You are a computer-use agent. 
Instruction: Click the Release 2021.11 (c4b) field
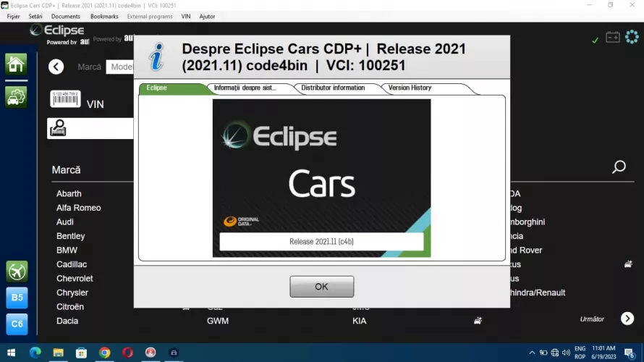pos(321,242)
